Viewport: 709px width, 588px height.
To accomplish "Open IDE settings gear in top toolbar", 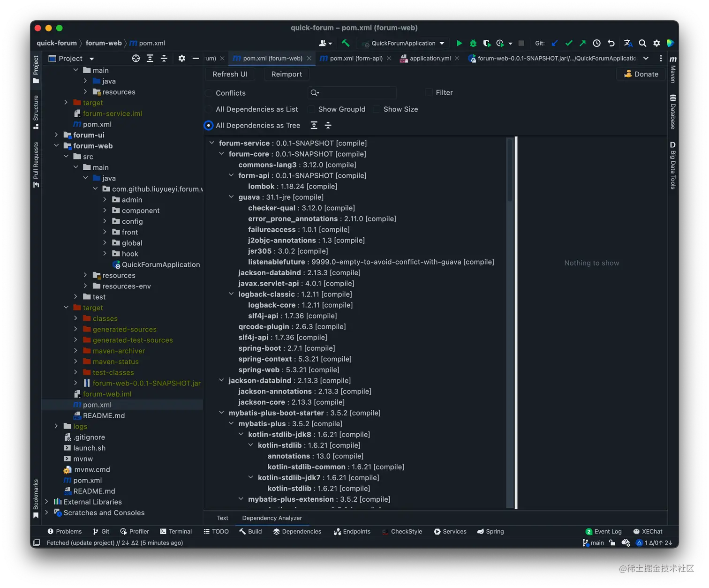I will tap(656, 43).
